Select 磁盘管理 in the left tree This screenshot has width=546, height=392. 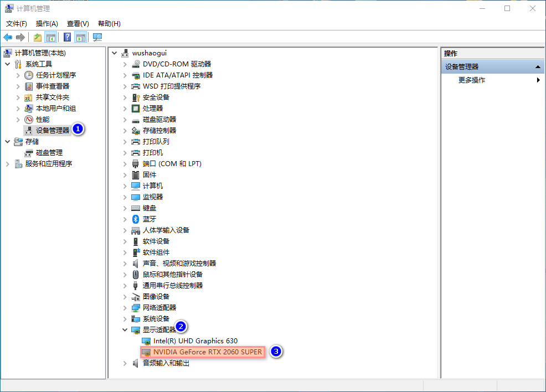click(x=49, y=153)
